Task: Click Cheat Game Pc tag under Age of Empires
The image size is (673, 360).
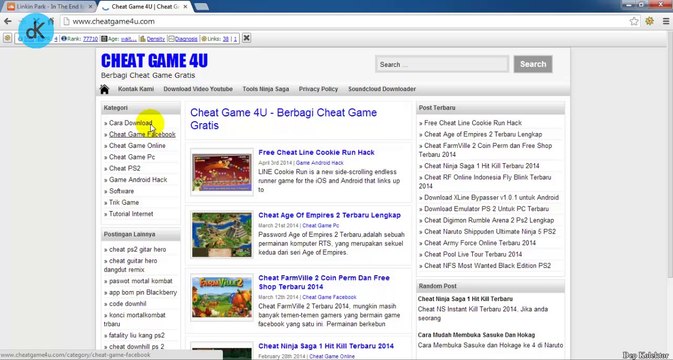Action: click(x=321, y=226)
